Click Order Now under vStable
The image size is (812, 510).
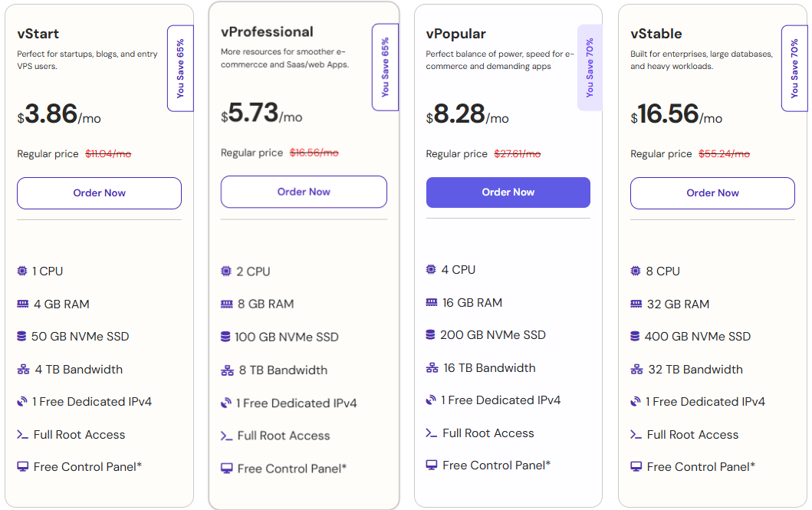712,192
